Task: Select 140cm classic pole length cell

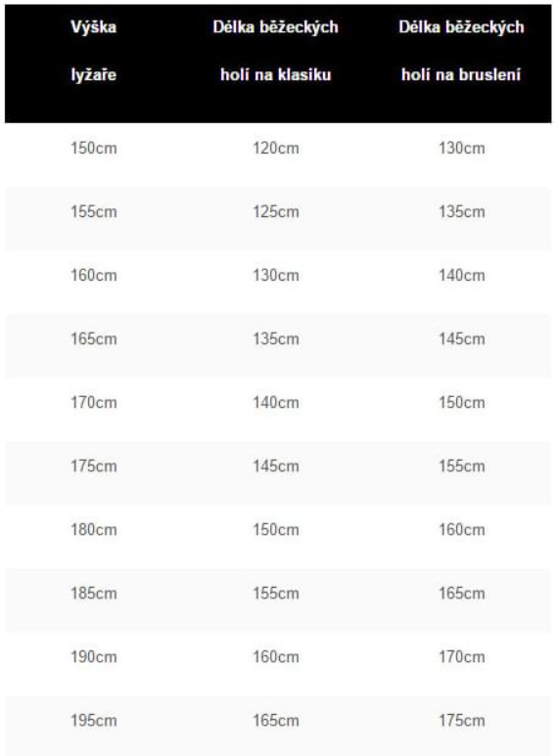Action: [x=276, y=403]
